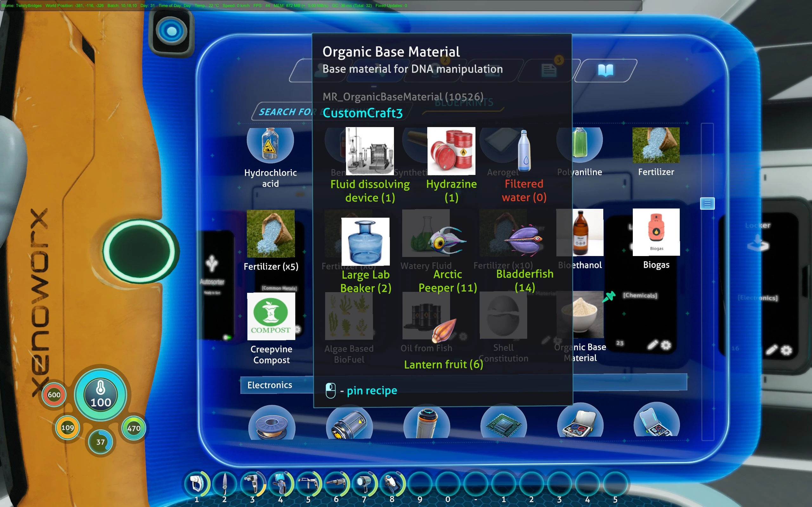
Task: Click the Polyaniline green bottle icon
Action: pos(580,143)
